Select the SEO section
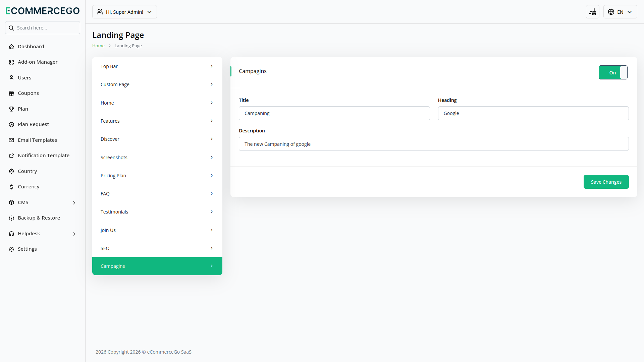Viewport: 644px width, 362px height. 157,248
